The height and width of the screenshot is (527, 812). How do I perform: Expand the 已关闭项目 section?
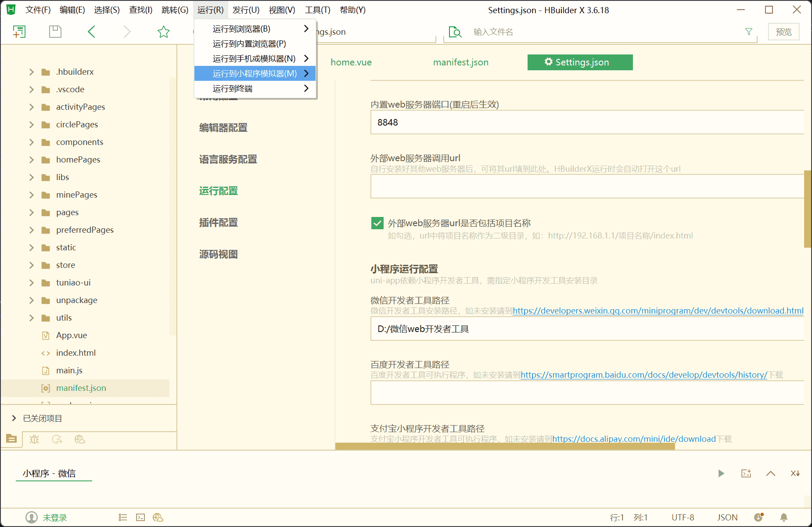14,418
